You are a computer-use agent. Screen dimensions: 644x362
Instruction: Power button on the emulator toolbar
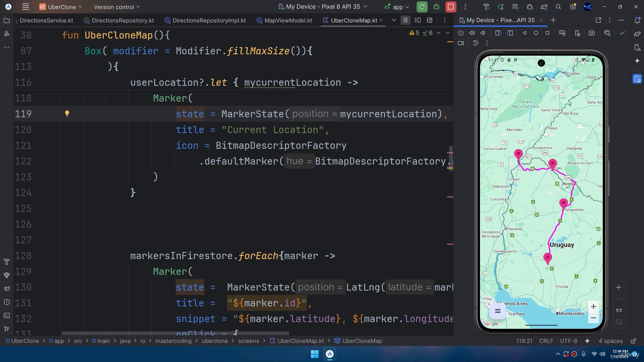pos(461,33)
